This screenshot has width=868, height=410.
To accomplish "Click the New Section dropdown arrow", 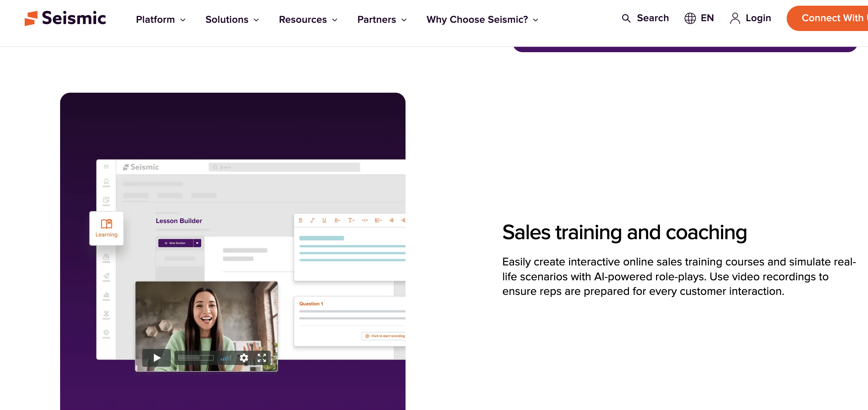I will pyautogui.click(x=197, y=243).
